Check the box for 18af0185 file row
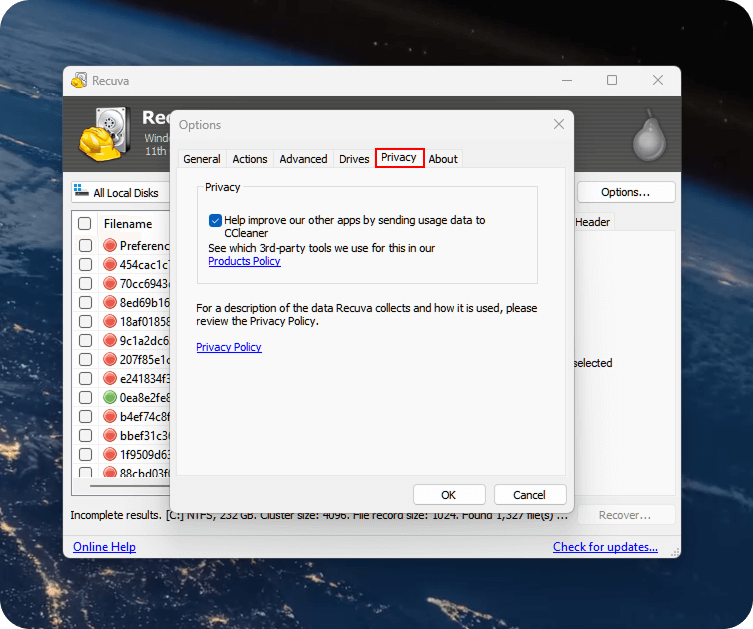 (85, 321)
